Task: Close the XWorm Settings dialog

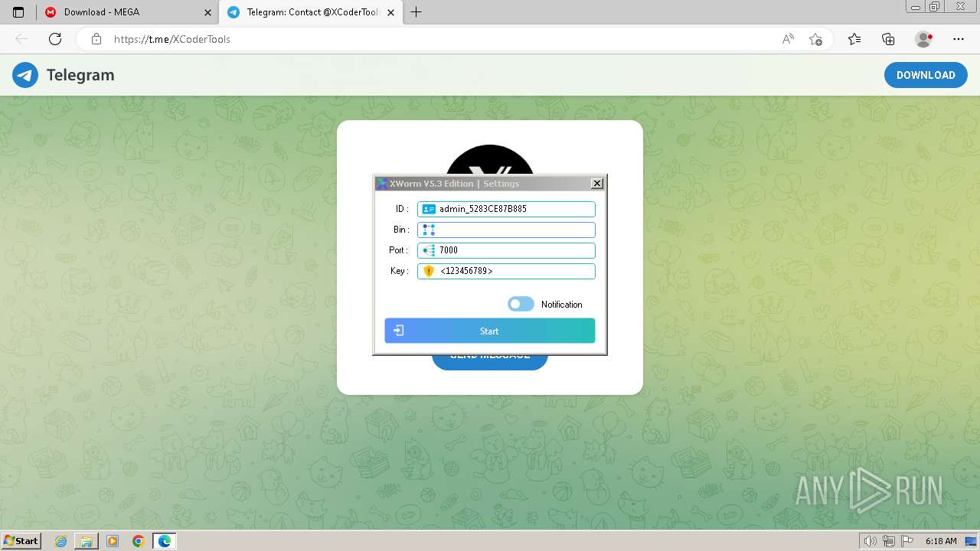Action: pos(597,183)
